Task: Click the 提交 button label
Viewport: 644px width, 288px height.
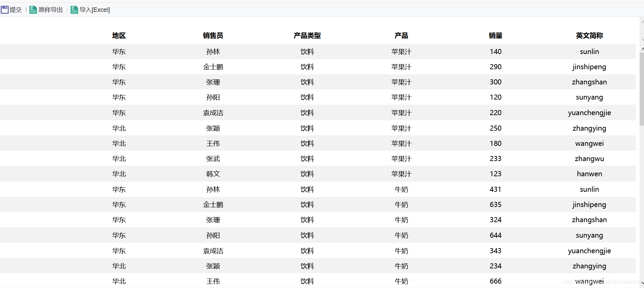Action: click(16, 10)
